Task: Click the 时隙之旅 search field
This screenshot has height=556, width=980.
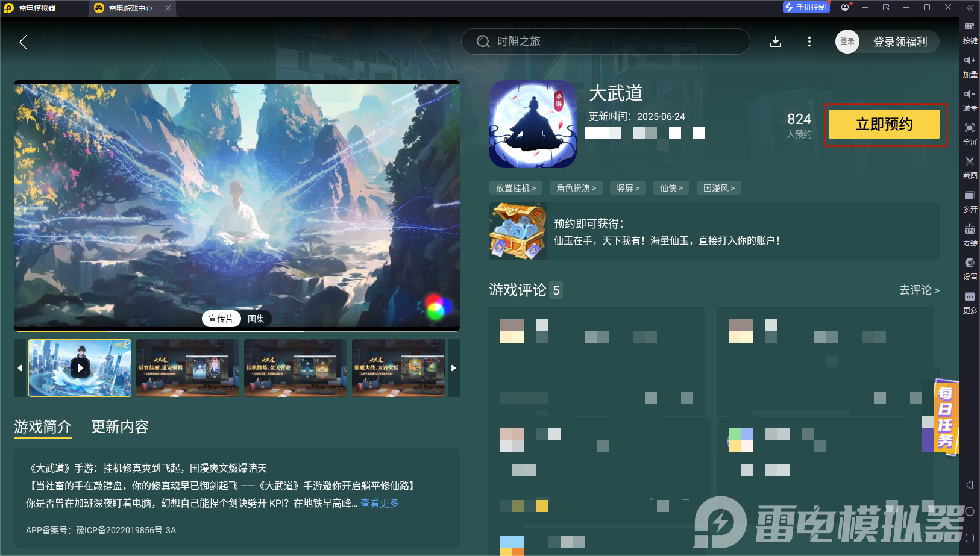Action: click(605, 42)
